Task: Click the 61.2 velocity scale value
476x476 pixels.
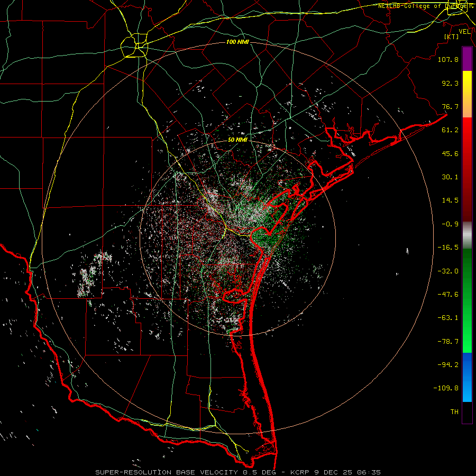Action: 450,130
